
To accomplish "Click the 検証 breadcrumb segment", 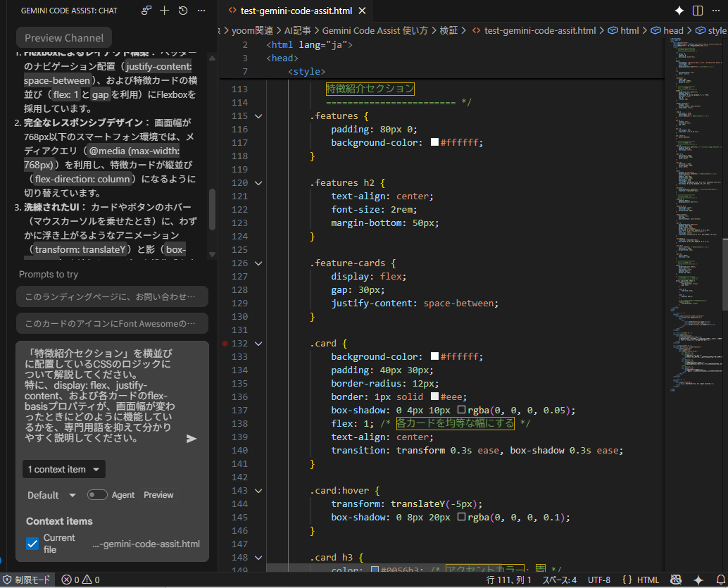I will point(448,31).
